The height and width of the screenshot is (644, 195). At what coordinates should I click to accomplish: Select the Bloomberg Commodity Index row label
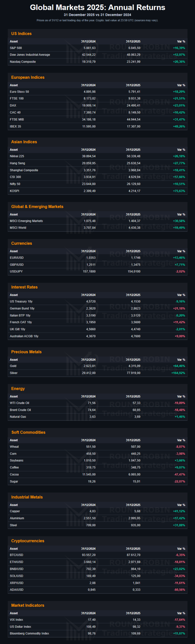pos(29,634)
